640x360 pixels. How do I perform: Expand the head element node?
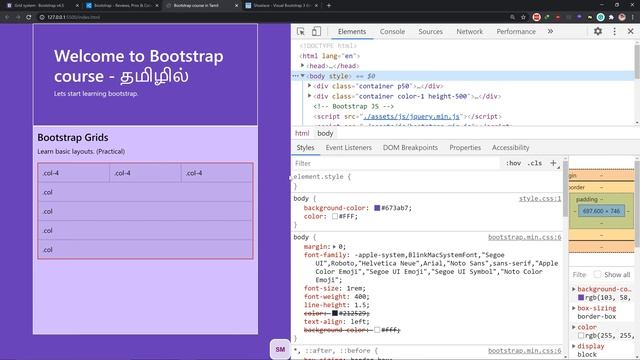click(x=303, y=66)
